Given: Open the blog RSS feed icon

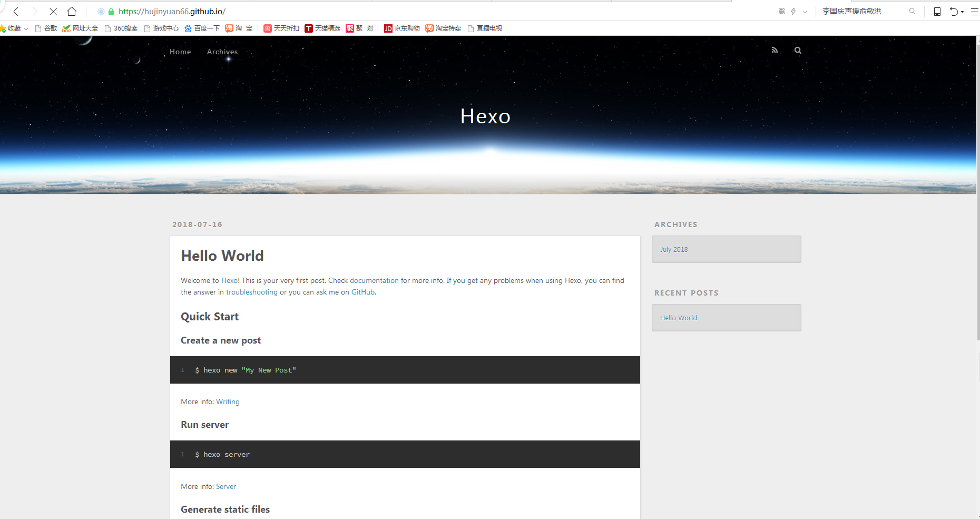Looking at the screenshot, I should [775, 51].
